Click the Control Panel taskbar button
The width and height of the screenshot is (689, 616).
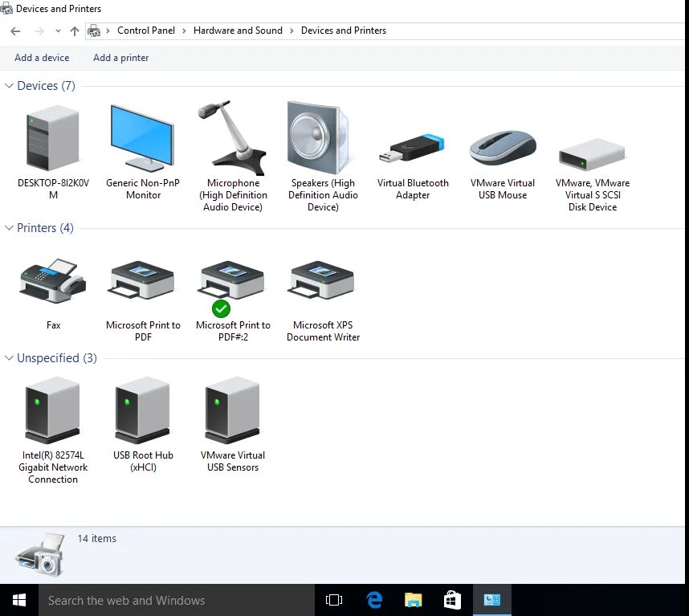[x=491, y=600]
